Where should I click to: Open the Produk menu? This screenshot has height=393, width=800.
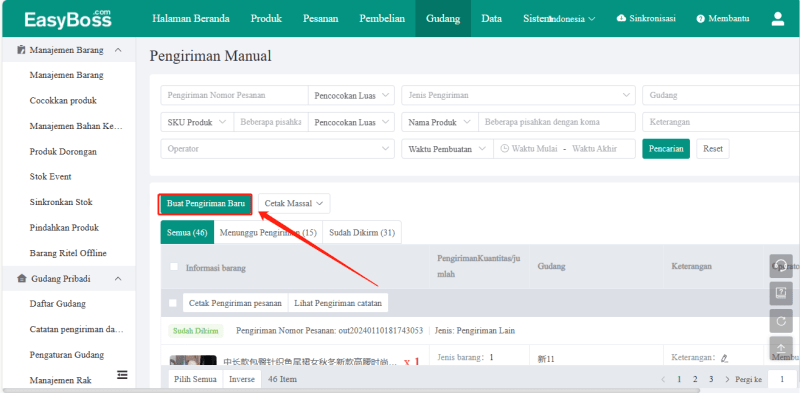266,19
